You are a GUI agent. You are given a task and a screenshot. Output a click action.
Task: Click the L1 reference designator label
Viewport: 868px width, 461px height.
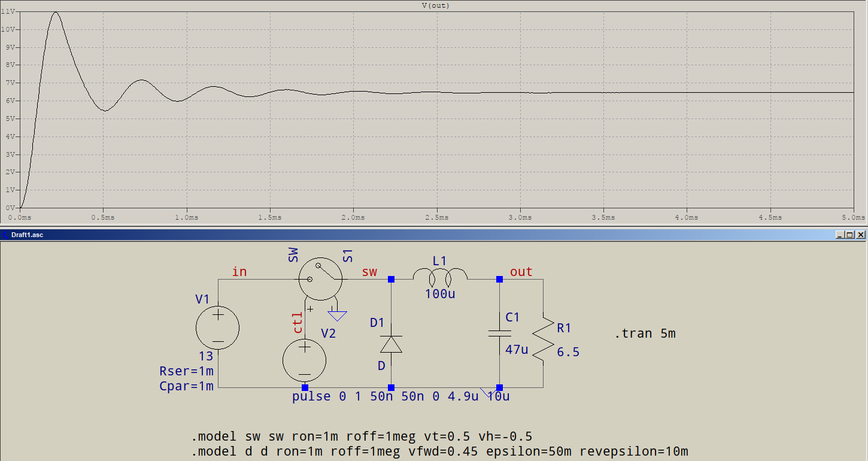[439, 261]
